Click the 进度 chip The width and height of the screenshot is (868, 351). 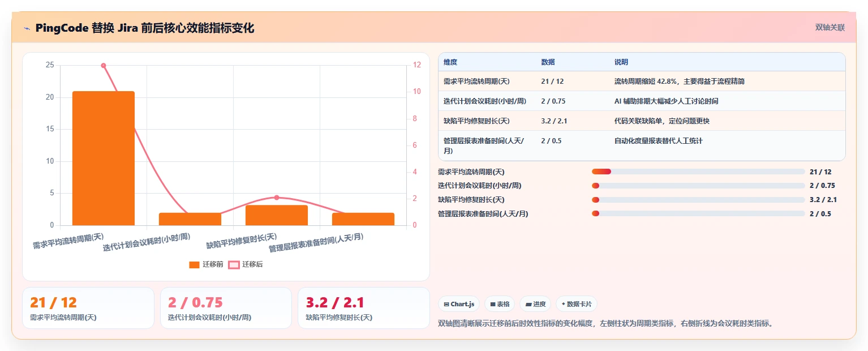[x=535, y=304]
